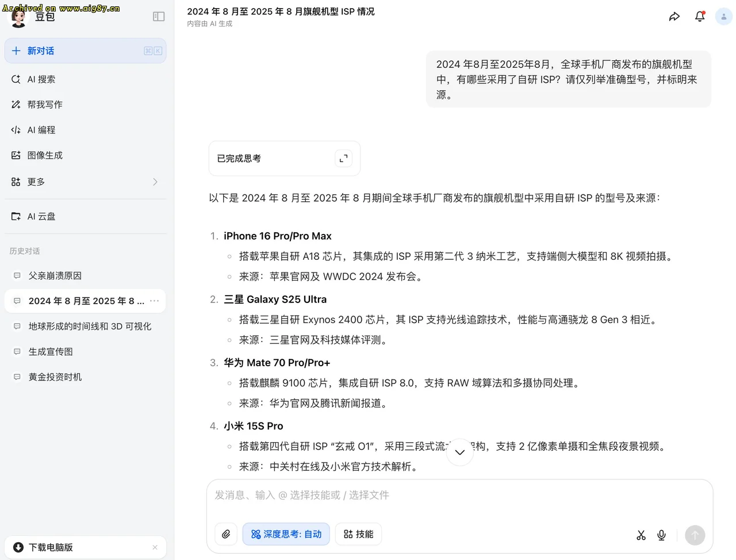The width and height of the screenshot is (736, 560).
Task: Open 帮我写作 writing assistant
Action: coord(85,105)
